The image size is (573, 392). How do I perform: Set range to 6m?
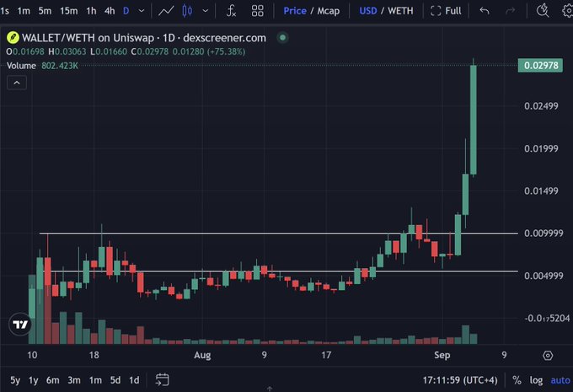pos(52,380)
